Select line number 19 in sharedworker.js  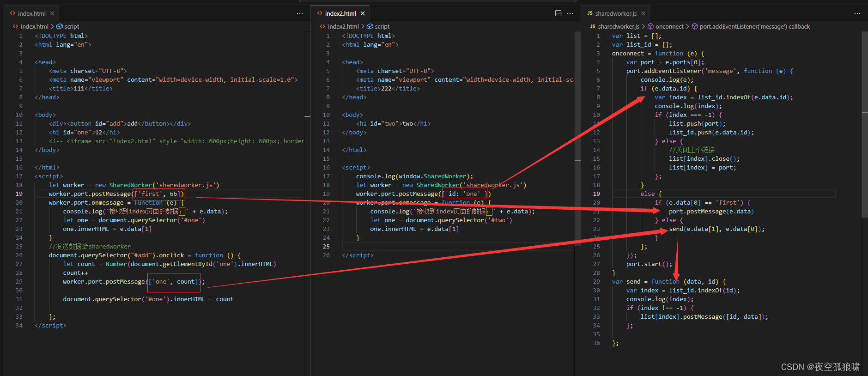(596, 194)
